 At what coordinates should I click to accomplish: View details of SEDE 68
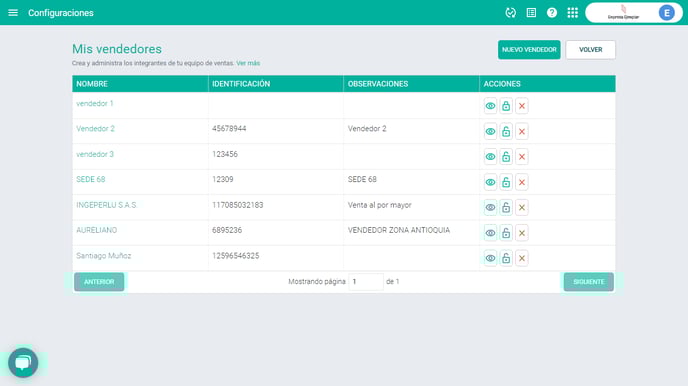click(x=491, y=182)
